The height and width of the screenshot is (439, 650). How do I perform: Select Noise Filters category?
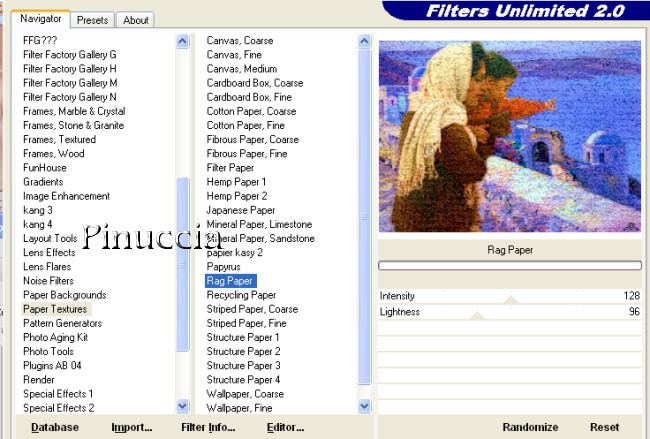49,281
